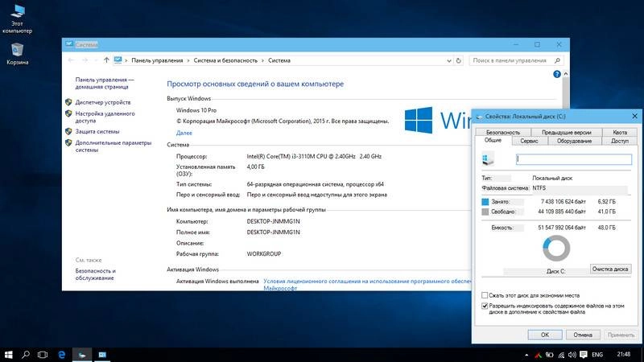The height and width of the screenshot is (362, 644).
Task: Switch to the Безопасность tab
Action: (x=503, y=132)
